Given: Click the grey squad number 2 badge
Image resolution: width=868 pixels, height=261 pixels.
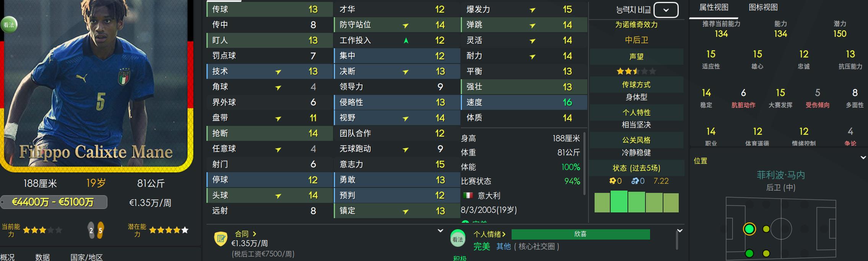Looking at the screenshot, I should click(x=91, y=230).
